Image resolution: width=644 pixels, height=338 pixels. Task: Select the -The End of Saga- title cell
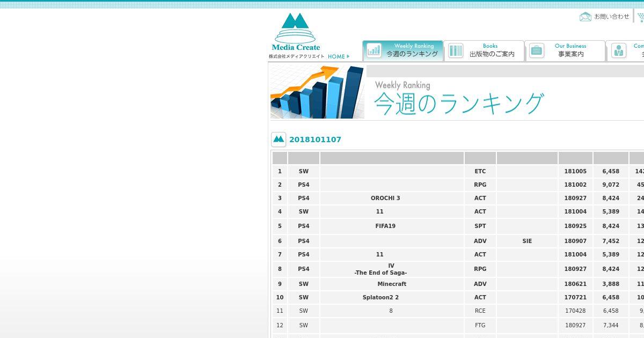coord(392,269)
